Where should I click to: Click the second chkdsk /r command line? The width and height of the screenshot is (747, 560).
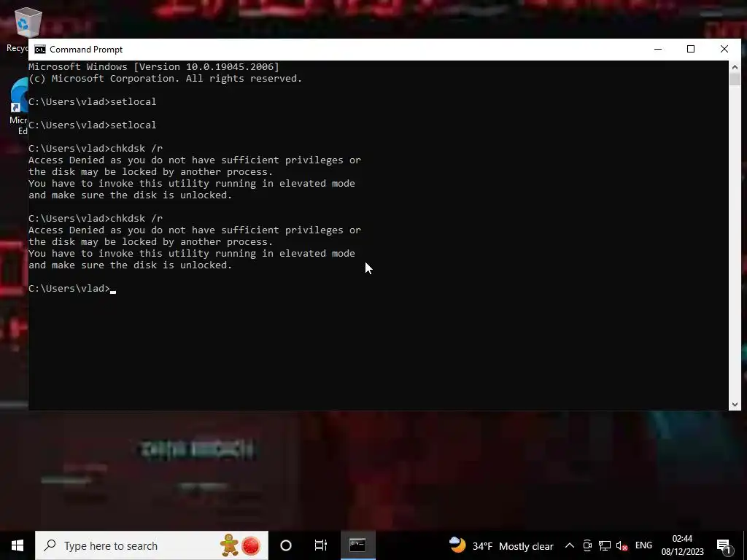coord(96,218)
